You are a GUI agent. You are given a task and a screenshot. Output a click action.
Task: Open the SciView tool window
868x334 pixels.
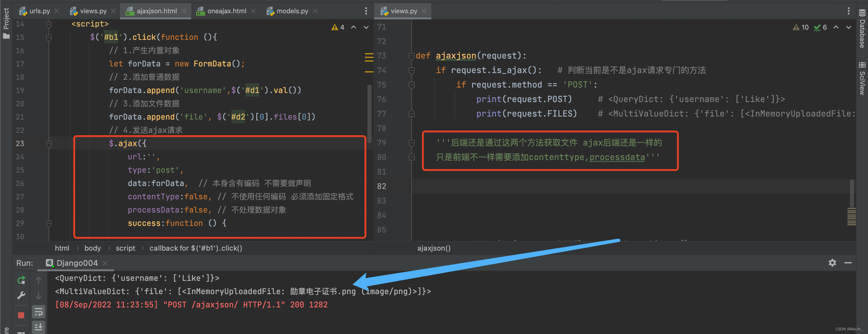(862, 78)
